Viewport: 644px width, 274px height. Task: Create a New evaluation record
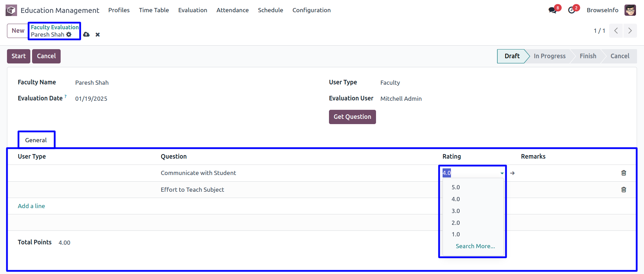point(18,31)
